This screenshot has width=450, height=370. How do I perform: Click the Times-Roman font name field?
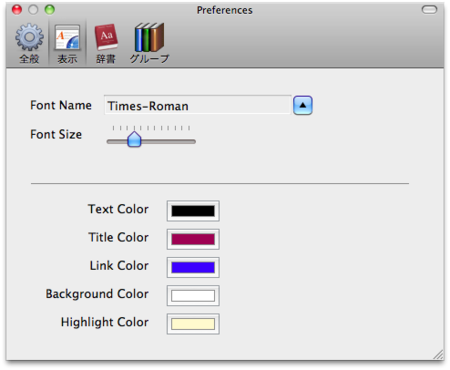pos(198,105)
